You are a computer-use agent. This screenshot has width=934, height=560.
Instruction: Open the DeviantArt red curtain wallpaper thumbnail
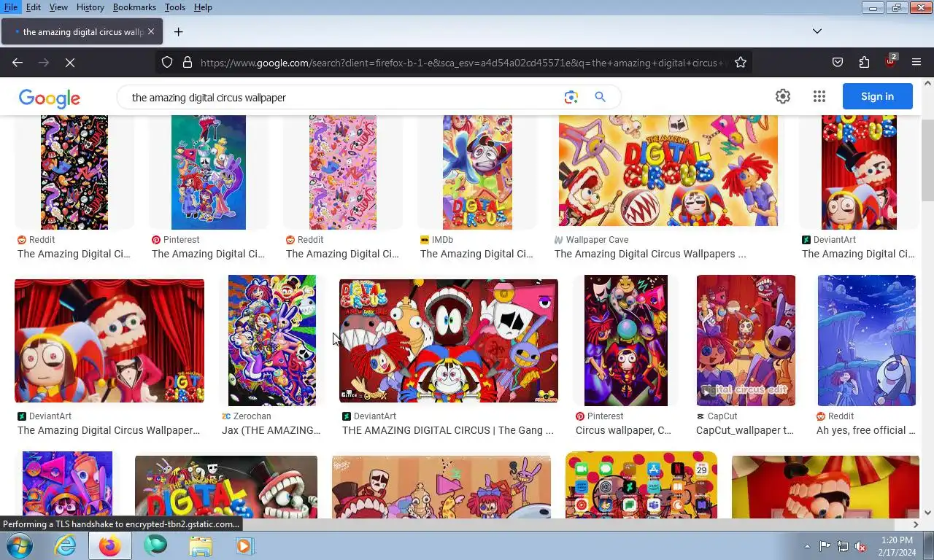109,341
